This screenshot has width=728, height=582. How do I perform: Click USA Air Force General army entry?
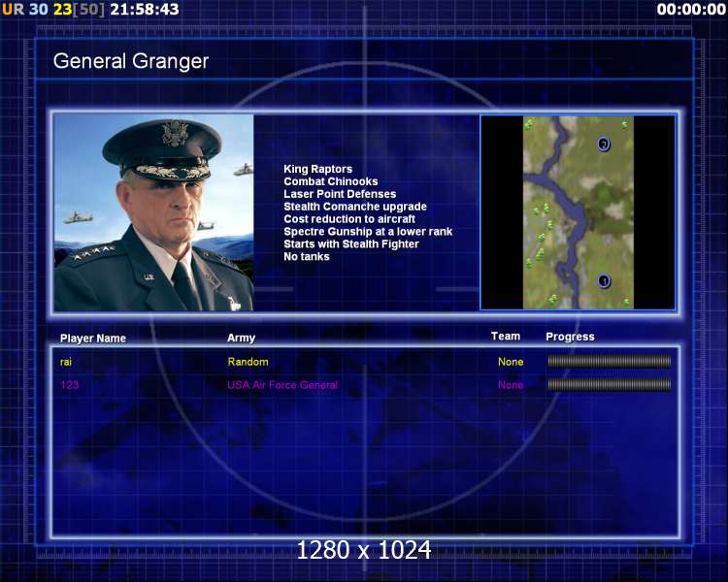point(282,385)
